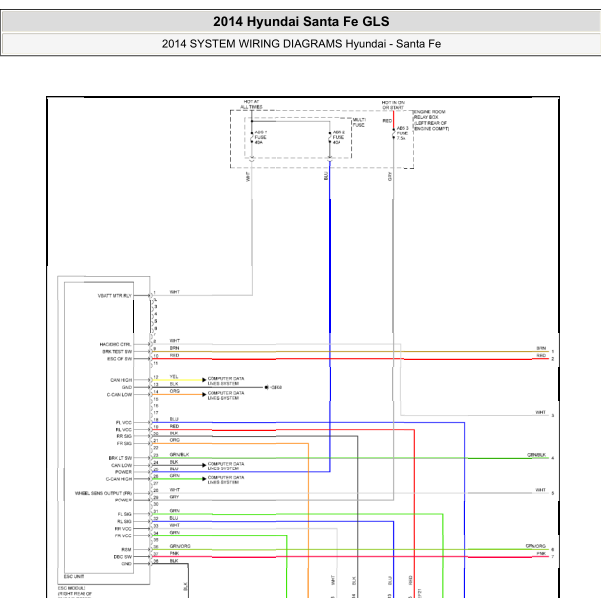Click the arrowhead of the yellow CAN HIGH wire
This screenshot has width=601, height=598.
pyautogui.click(x=204, y=380)
